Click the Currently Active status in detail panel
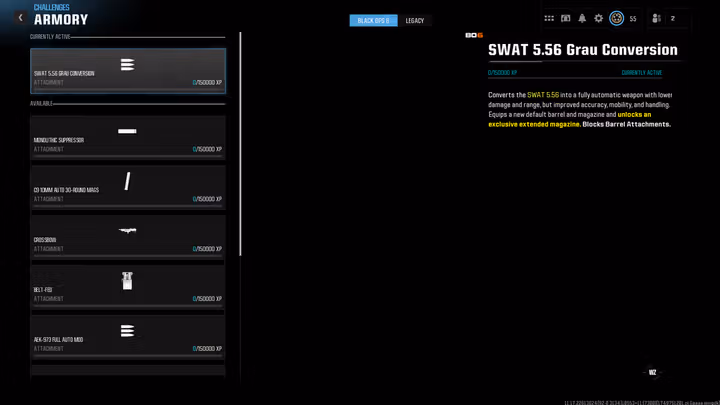This screenshot has width=720, height=405. (x=641, y=73)
